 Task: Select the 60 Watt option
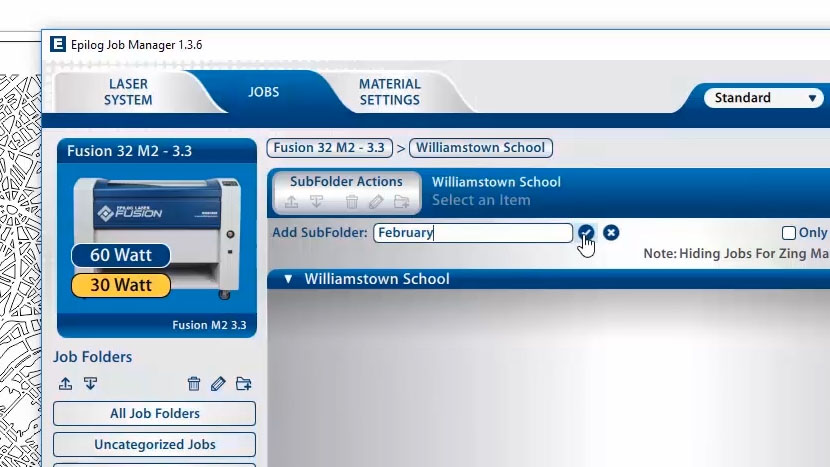click(x=120, y=256)
